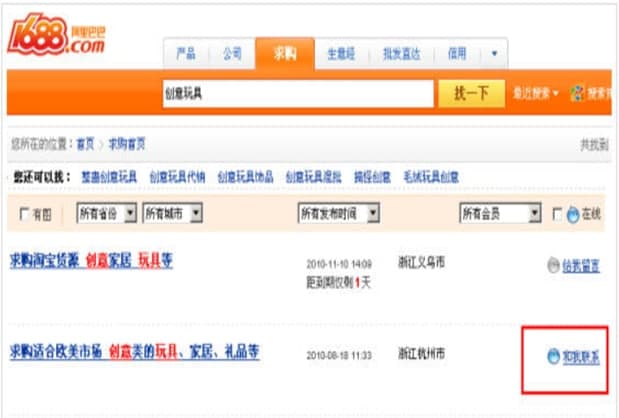Open the 最近搜索 dropdown
The image size is (619, 418).
tap(535, 94)
